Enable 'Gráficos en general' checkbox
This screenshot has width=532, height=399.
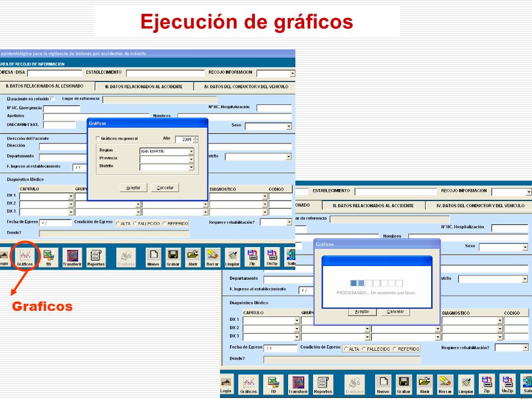tap(98, 139)
